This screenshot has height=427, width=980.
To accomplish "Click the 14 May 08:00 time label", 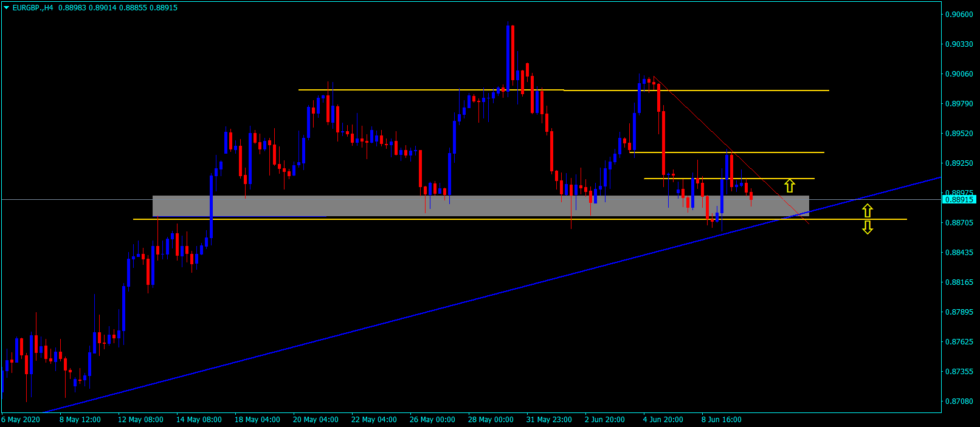I will (x=199, y=420).
